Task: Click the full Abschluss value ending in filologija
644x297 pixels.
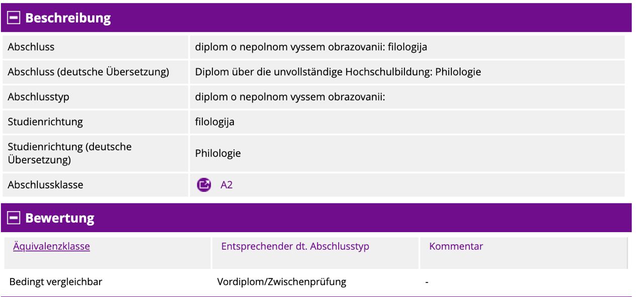Action: click(x=311, y=47)
